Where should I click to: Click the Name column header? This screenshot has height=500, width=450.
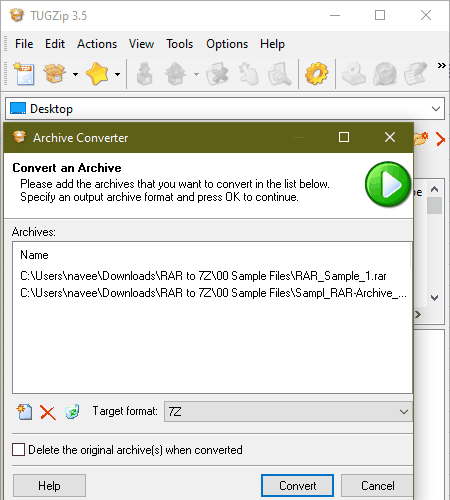[x=34, y=255]
